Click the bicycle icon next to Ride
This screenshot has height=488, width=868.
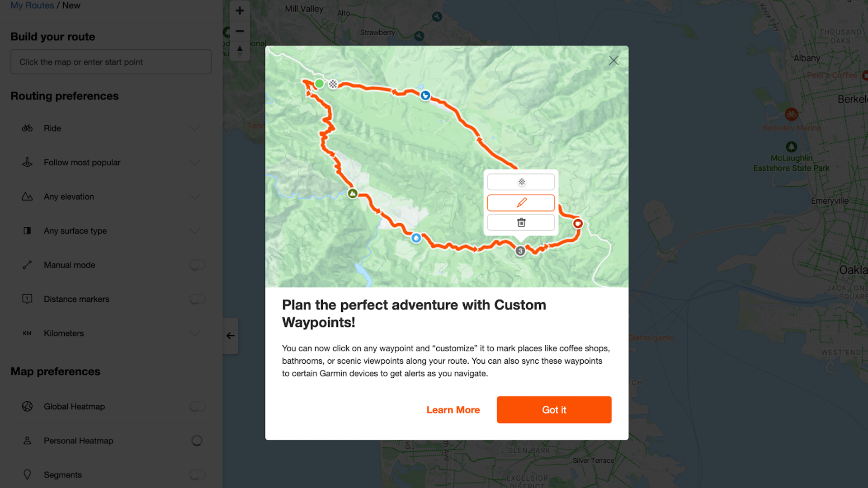27,128
